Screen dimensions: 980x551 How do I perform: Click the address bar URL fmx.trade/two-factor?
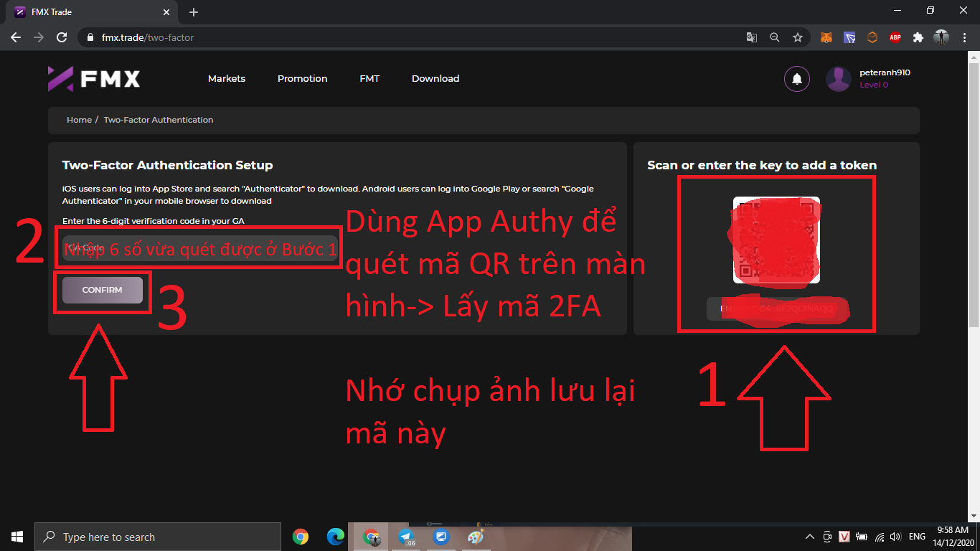pyautogui.click(x=148, y=37)
